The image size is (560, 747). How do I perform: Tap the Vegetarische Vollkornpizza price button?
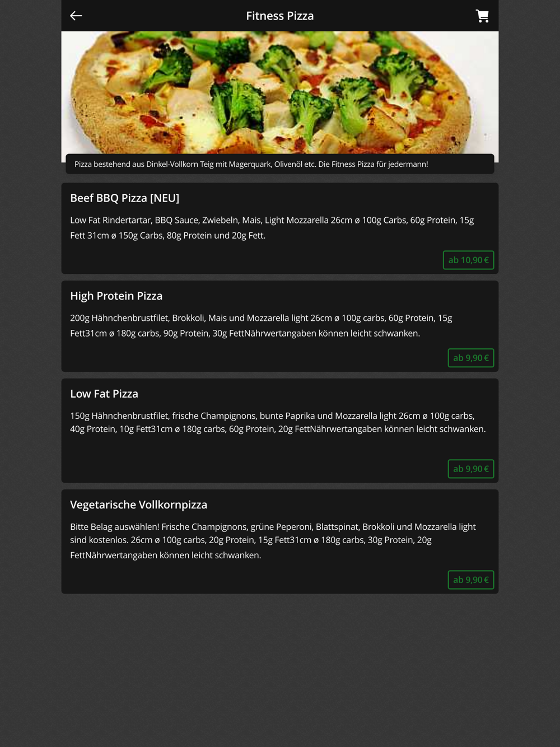[x=471, y=580]
